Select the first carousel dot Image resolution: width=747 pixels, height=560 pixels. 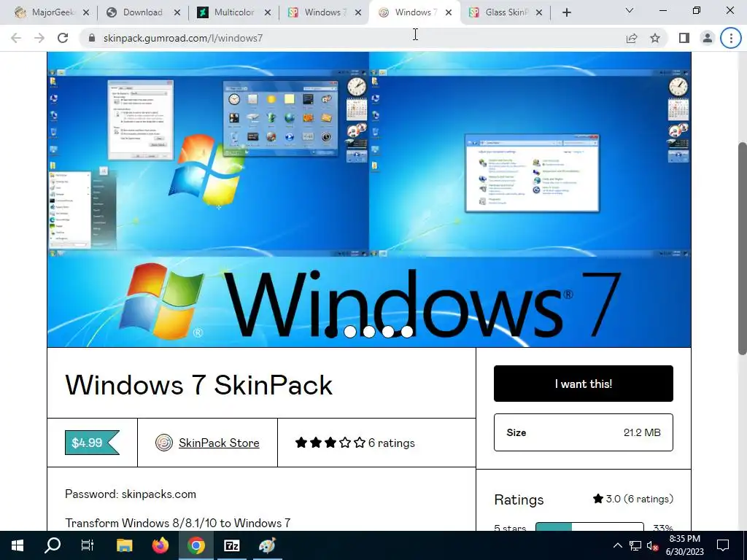click(330, 332)
